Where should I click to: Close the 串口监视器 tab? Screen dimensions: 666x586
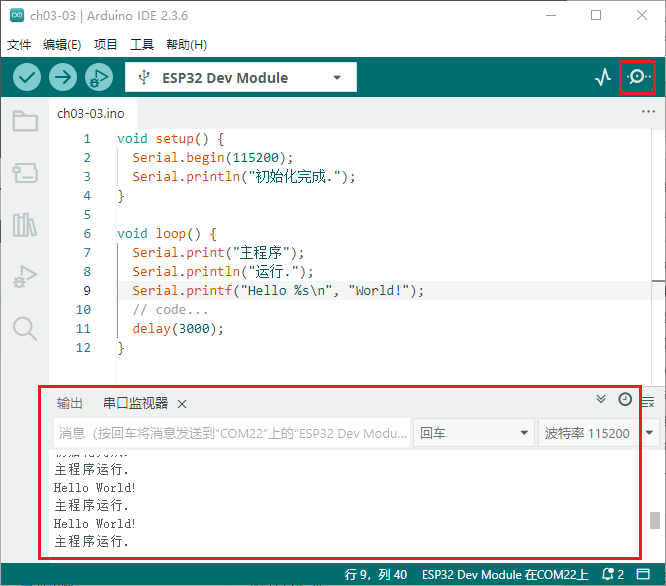point(182,404)
